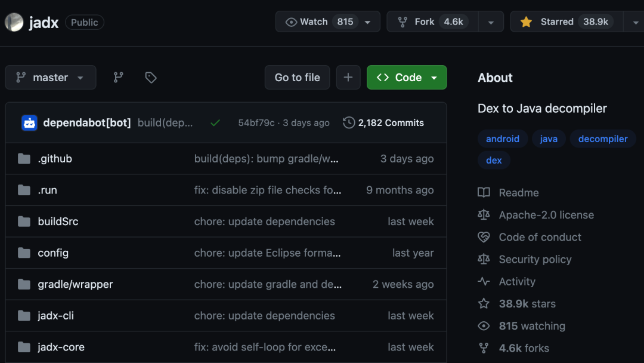Viewport: 644px width, 363px height.
Task: Open the dependabot[bot] author link
Action: tap(87, 122)
